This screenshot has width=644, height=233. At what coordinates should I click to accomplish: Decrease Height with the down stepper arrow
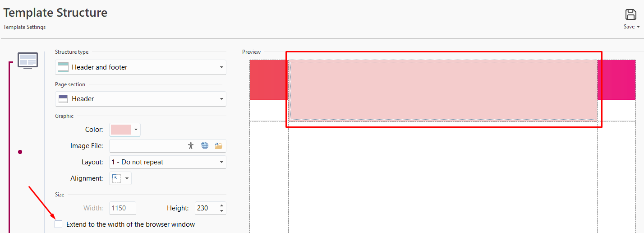click(x=221, y=211)
